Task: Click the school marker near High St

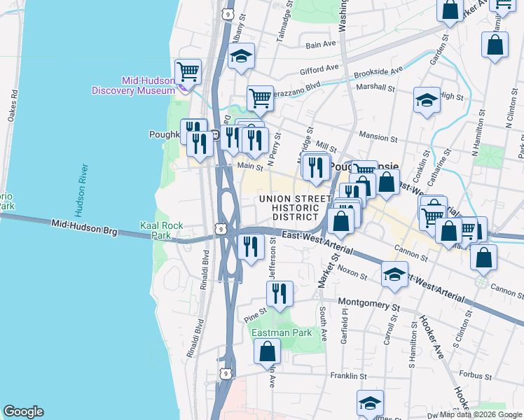Action: pyautogui.click(x=427, y=101)
